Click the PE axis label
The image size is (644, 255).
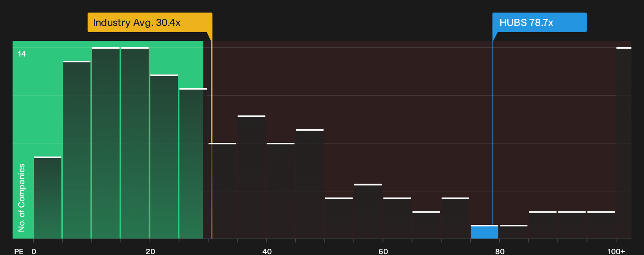tap(19, 251)
